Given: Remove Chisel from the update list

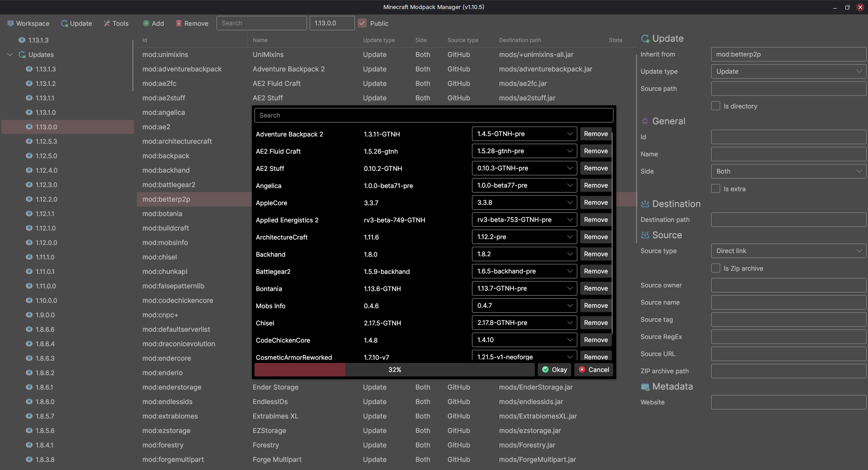Looking at the screenshot, I should coord(595,323).
